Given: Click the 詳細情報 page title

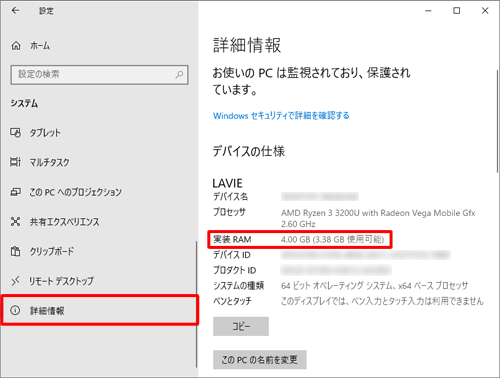Looking at the screenshot, I should pyautogui.click(x=247, y=45).
